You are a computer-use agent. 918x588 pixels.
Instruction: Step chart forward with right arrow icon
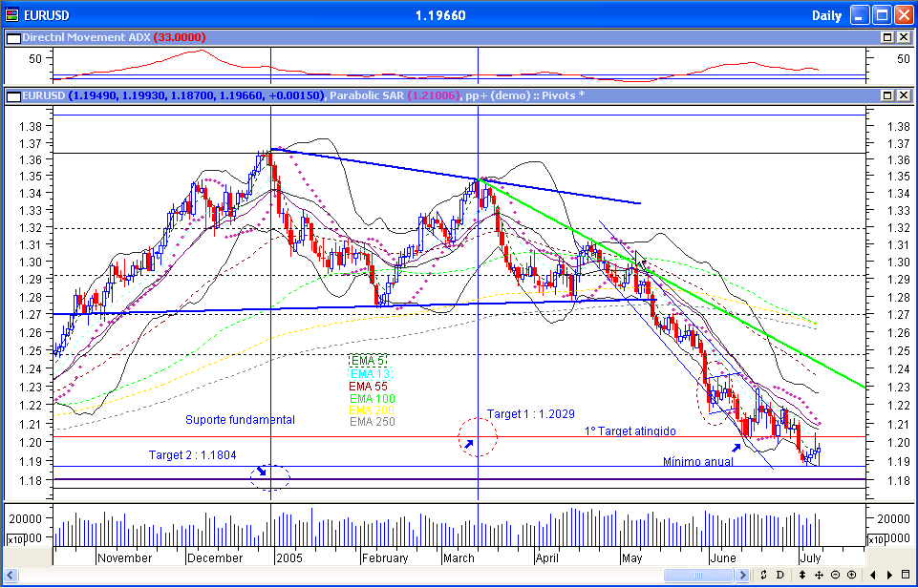point(889,576)
